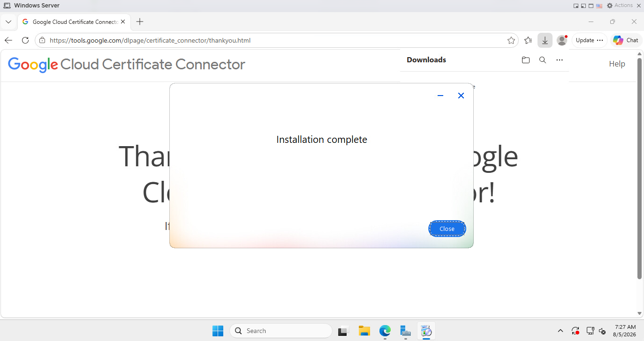
Task: Select the installer icon in the taskbar
Action: tap(426, 331)
